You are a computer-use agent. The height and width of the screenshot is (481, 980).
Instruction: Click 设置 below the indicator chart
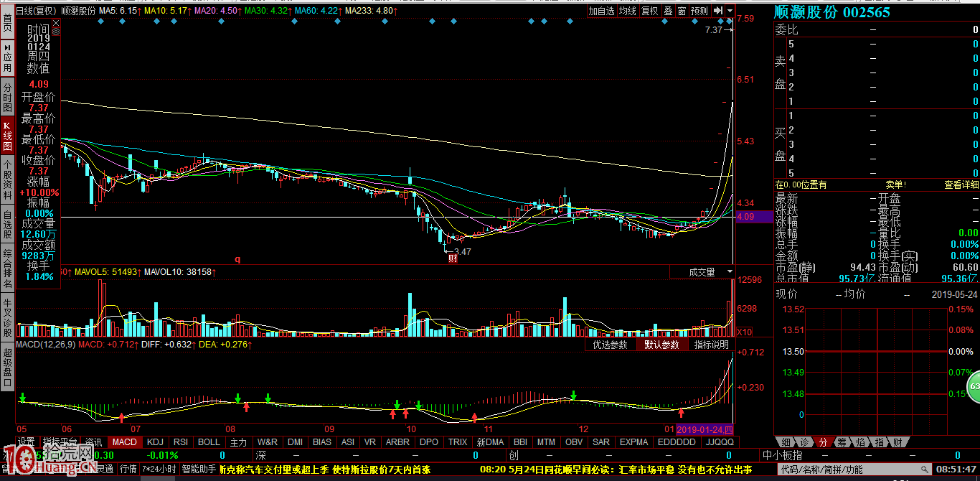tap(27, 442)
